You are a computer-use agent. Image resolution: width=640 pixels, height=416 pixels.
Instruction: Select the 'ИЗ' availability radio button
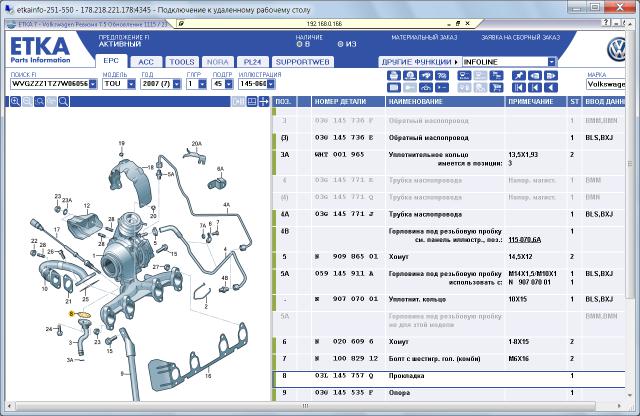340,44
